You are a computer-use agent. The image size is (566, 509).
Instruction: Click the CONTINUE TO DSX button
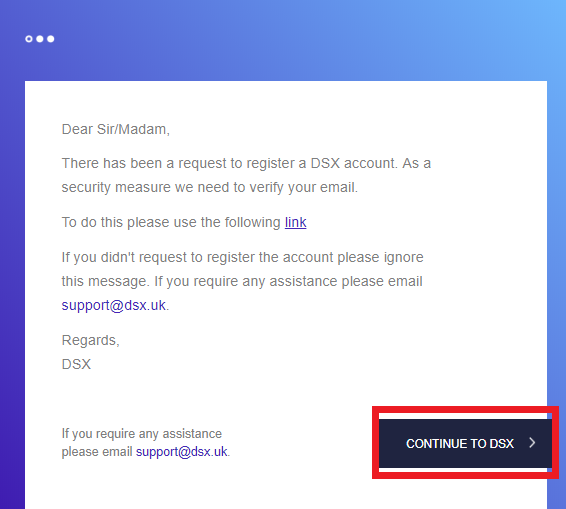pos(465,443)
